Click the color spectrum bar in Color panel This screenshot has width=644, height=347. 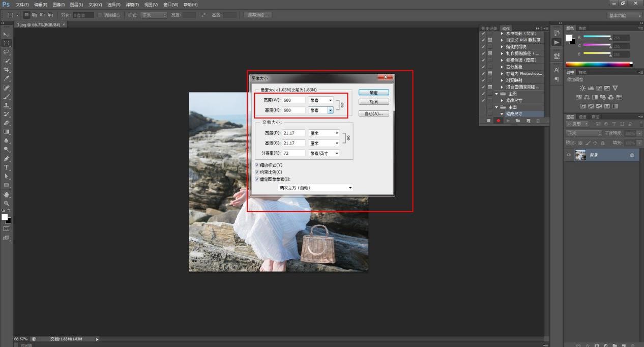(x=598, y=64)
